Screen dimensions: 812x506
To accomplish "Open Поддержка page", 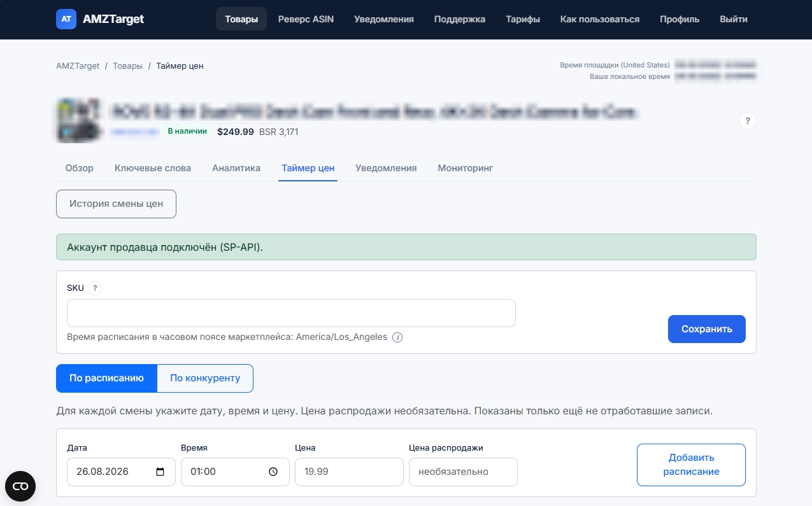I will [x=460, y=19].
